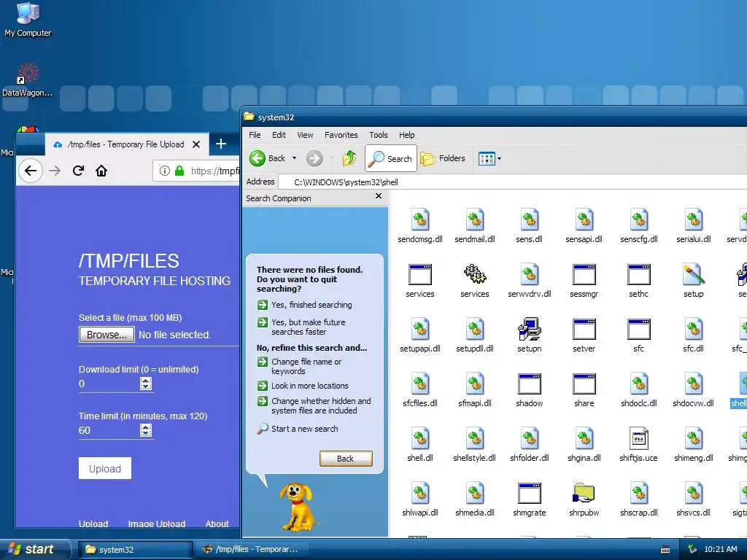This screenshot has width=747, height=560.
Task: Open the File menu in system32 window
Action: 255,135
